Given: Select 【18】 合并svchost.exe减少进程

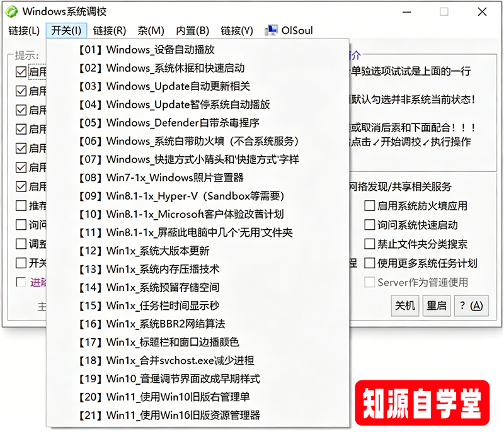Looking at the screenshot, I should 198,361.
